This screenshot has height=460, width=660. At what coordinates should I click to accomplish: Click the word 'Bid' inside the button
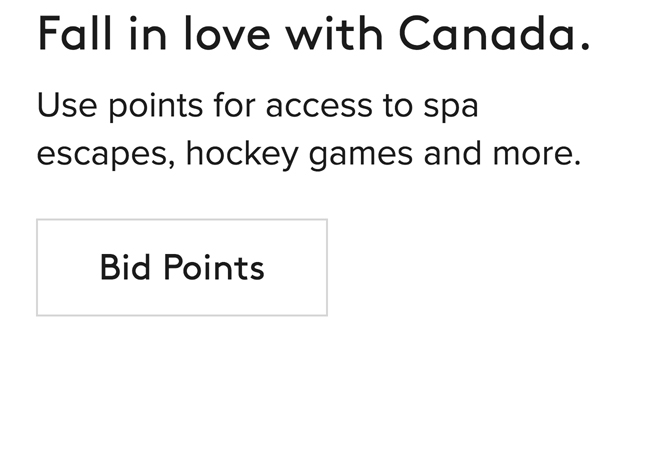pyautogui.click(x=124, y=268)
